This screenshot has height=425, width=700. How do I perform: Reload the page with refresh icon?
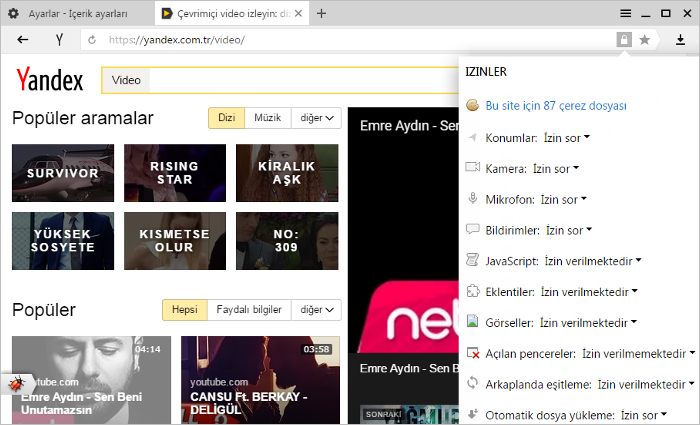(92, 40)
